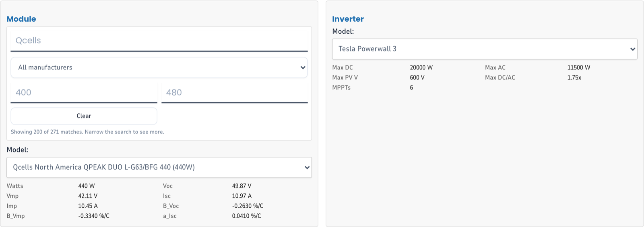Click the B_Vmp value -0.3340 %/C

[94, 216]
